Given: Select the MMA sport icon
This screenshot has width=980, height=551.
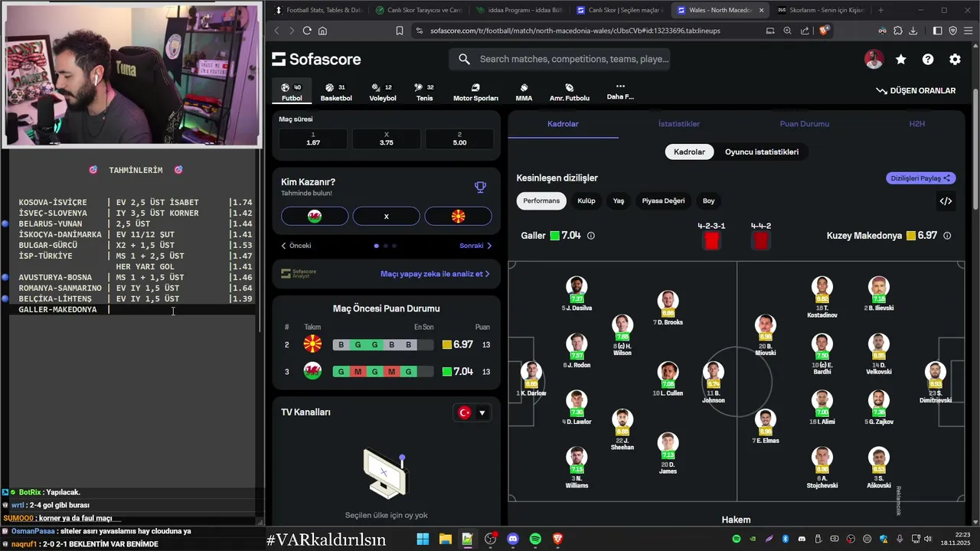Looking at the screenshot, I should [x=524, y=93].
